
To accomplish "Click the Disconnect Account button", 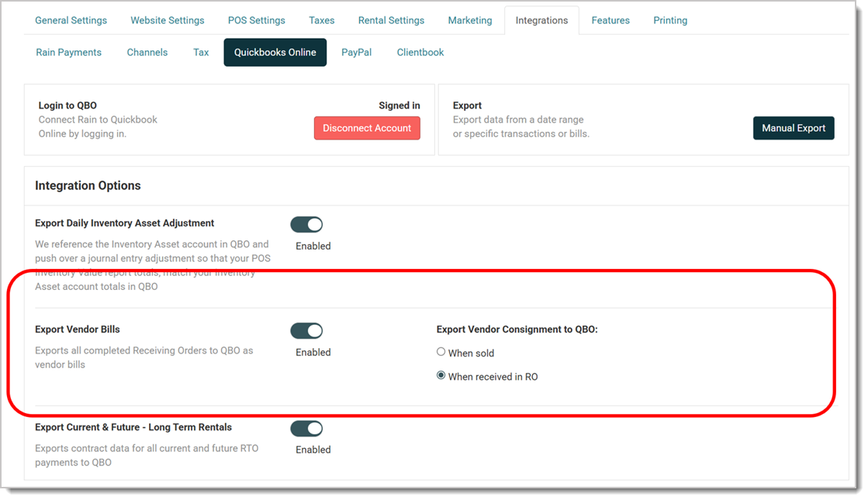I will click(367, 128).
